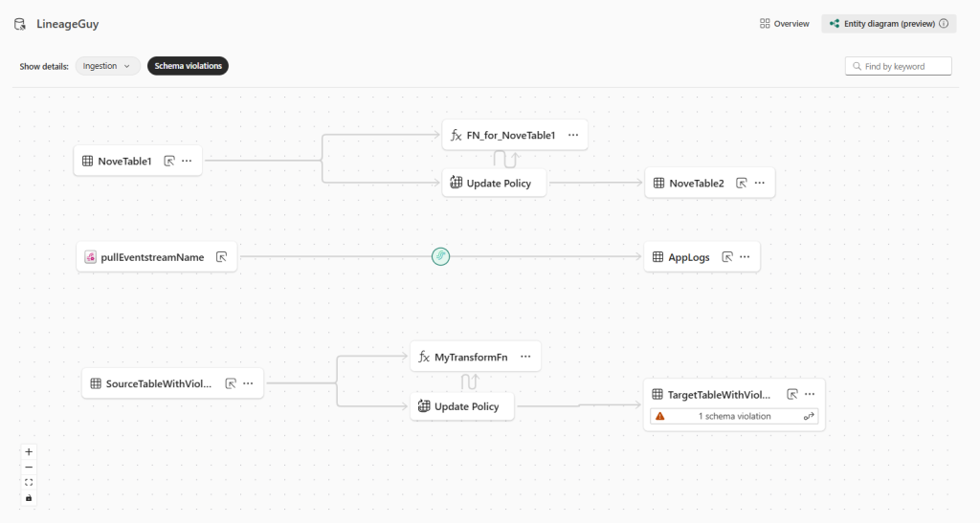Open AppLogs table via arrow icon
Image resolution: width=980 pixels, height=523 pixels.
point(727,257)
